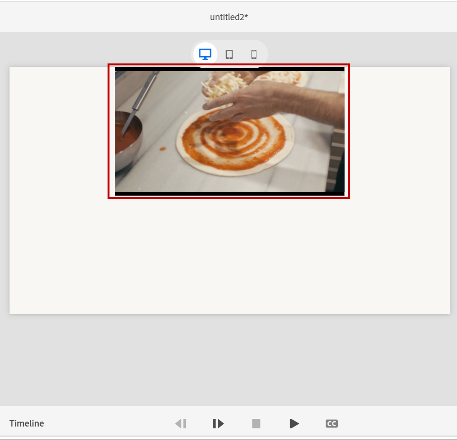Screen dimensions: 457x440
Task: Switch to desktop preview layout
Action: tap(205, 54)
